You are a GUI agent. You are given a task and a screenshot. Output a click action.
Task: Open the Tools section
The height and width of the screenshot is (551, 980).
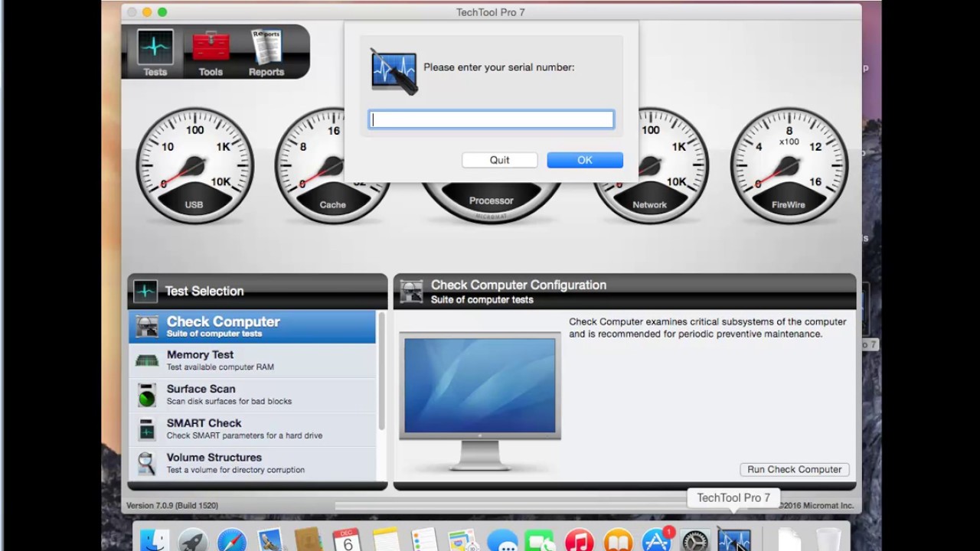pyautogui.click(x=211, y=52)
